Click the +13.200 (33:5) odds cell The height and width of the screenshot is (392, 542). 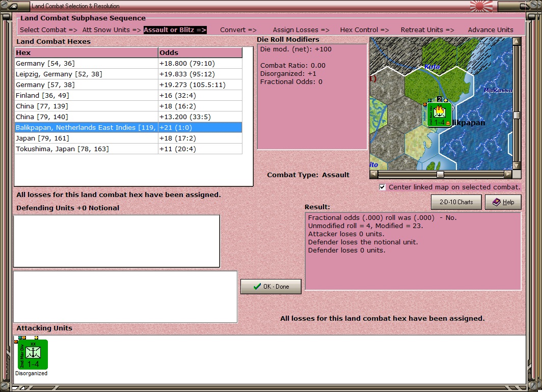[x=200, y=117]
